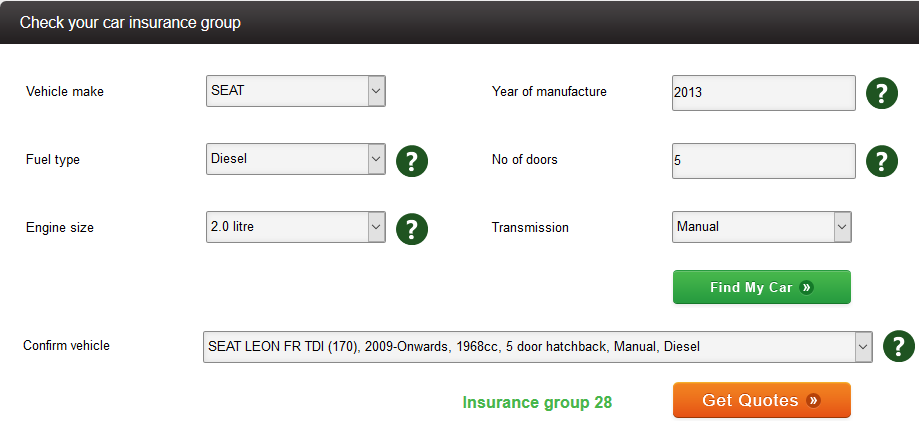The width and height of the screenshot is (919, 429).
Task: Click the arrow on Confirm vehicle combo box
Action: click(863, 347)
